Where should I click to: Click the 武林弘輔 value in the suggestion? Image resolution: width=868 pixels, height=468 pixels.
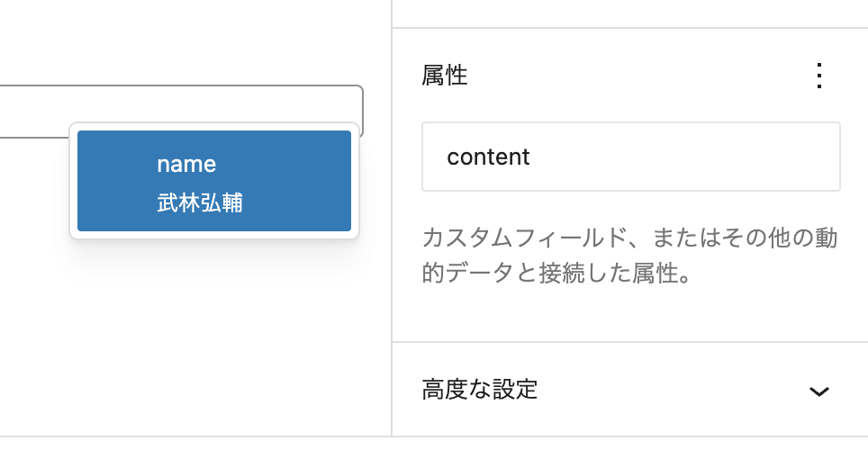click(x=200, y=203)
